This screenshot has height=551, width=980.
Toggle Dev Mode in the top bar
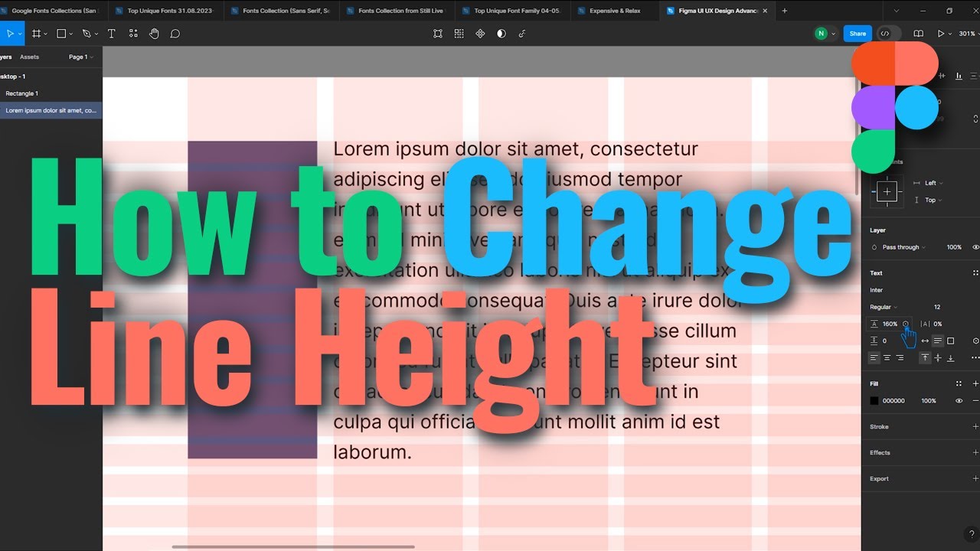point(887,34)
